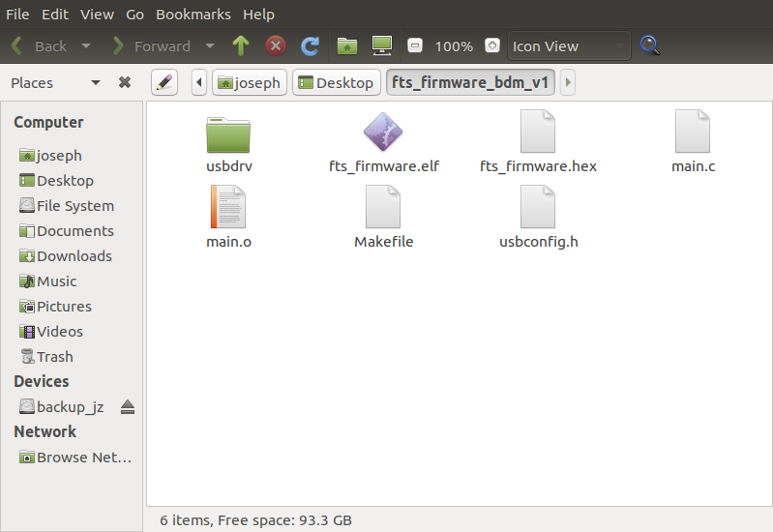This screenshot has width=773, height=532.
Task: Click the Devices sidebar heading
Action: (42, 381)
